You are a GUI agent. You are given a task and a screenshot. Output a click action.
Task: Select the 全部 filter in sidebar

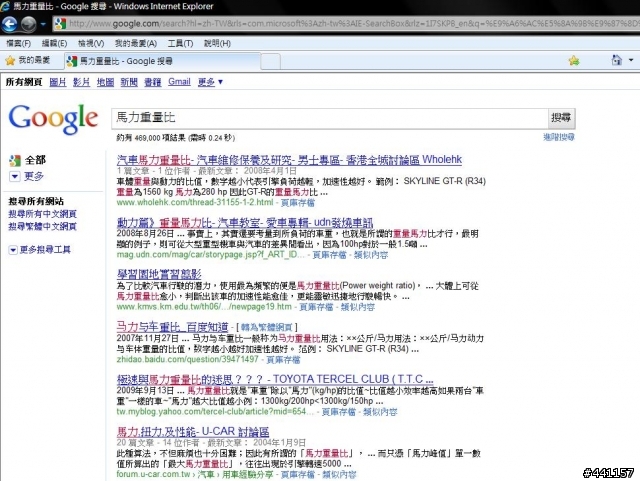pyautogui.click(x=27, y=160)
